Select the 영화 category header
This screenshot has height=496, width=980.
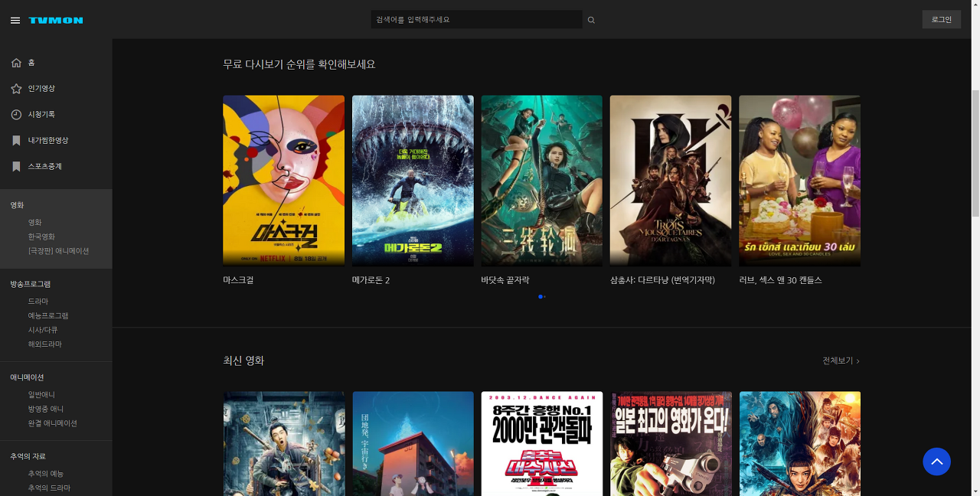(17, 206)
